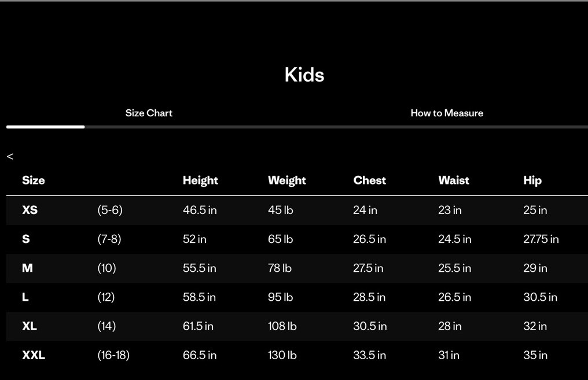The width and height of the screenshot is (588, 380).
Task: Switch to the Size Chart tab
Action: click(x=149, y=113)
